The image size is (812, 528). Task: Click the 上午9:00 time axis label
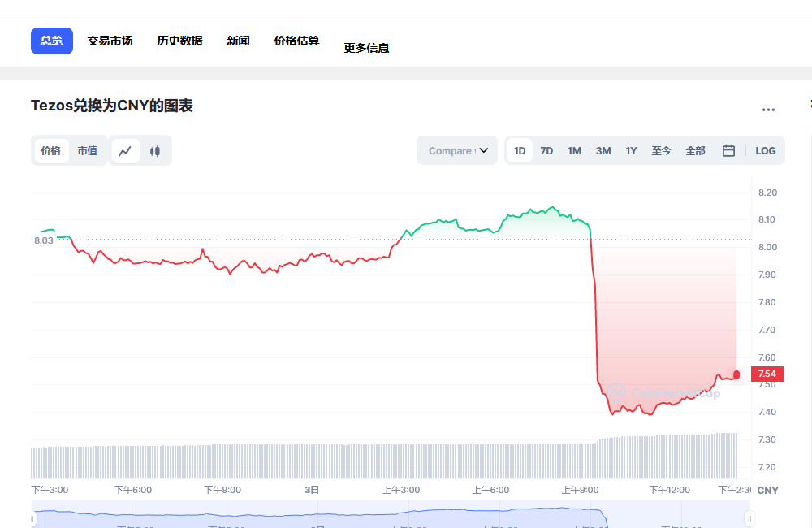click(x=580, y=490)
